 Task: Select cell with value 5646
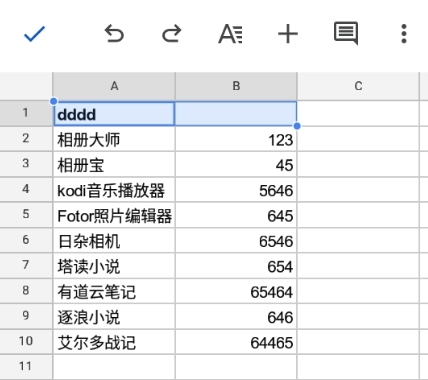click(x=236, y=189)
